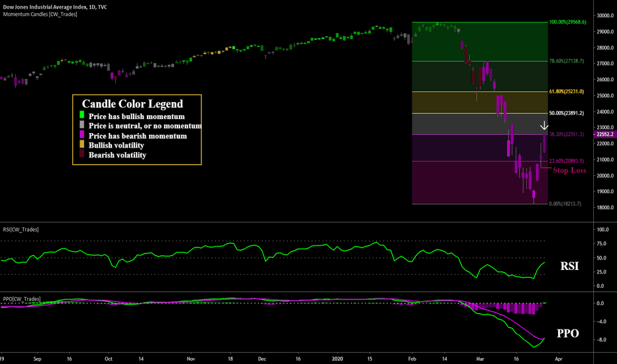
Task: Click the PPO axis value -8.0
Action: [600, 340]
